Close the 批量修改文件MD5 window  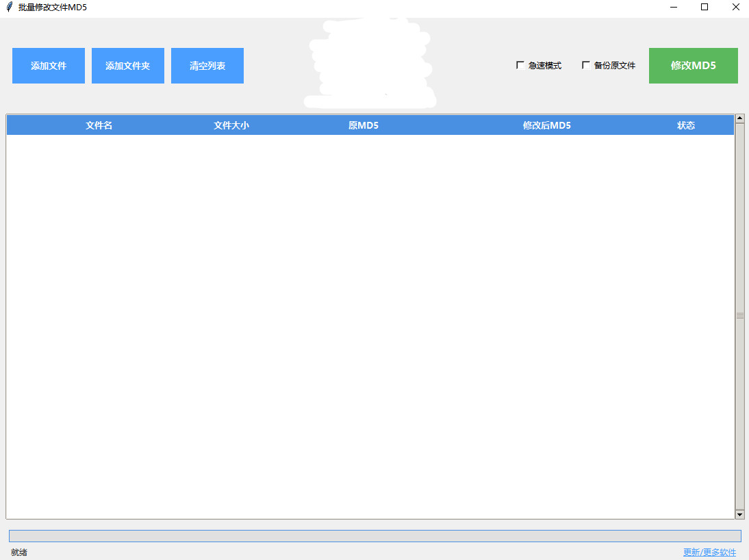point(736,7)
